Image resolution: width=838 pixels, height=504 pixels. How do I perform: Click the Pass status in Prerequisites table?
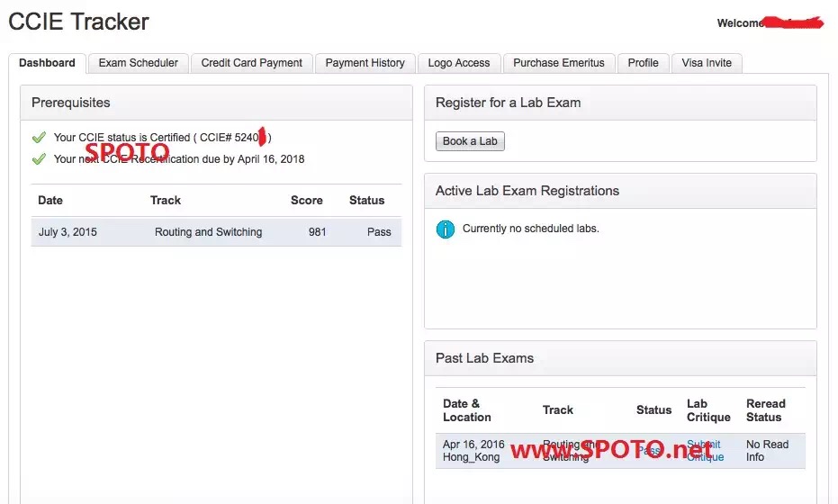coord(379,232)
